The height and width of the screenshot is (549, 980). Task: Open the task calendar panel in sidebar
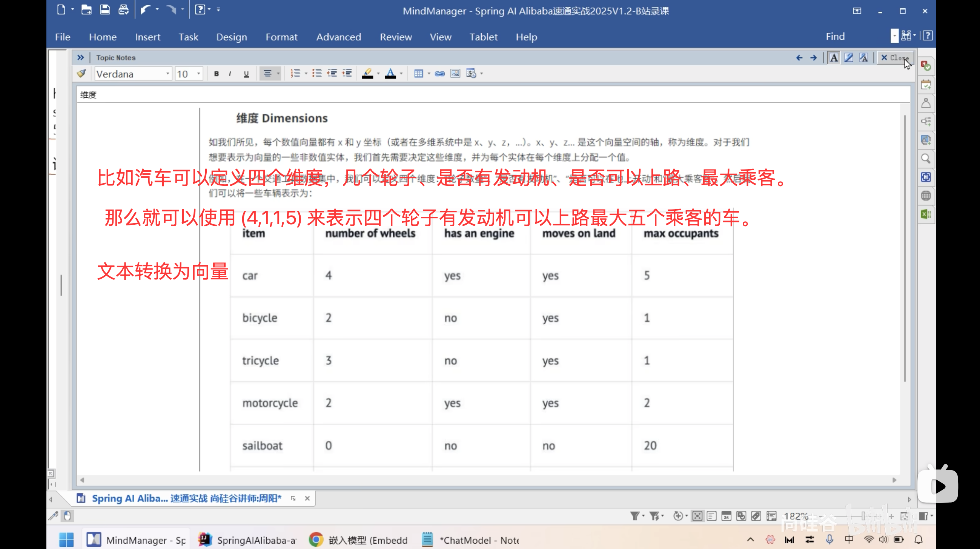click(x=926, y=85)
